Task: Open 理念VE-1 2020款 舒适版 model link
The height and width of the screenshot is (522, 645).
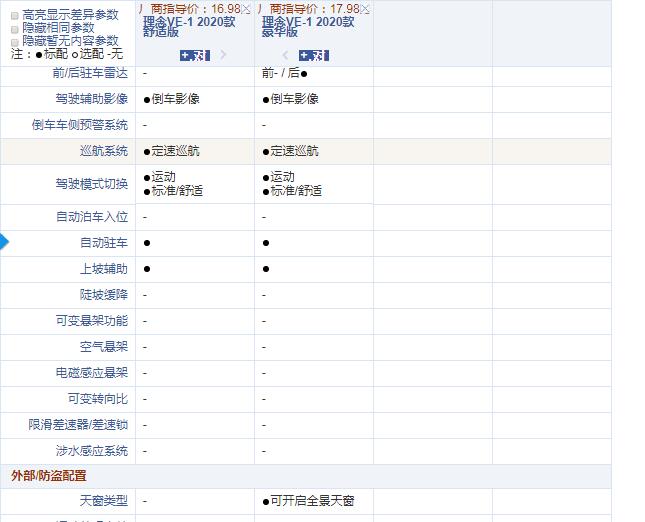Action: (189, 26)
